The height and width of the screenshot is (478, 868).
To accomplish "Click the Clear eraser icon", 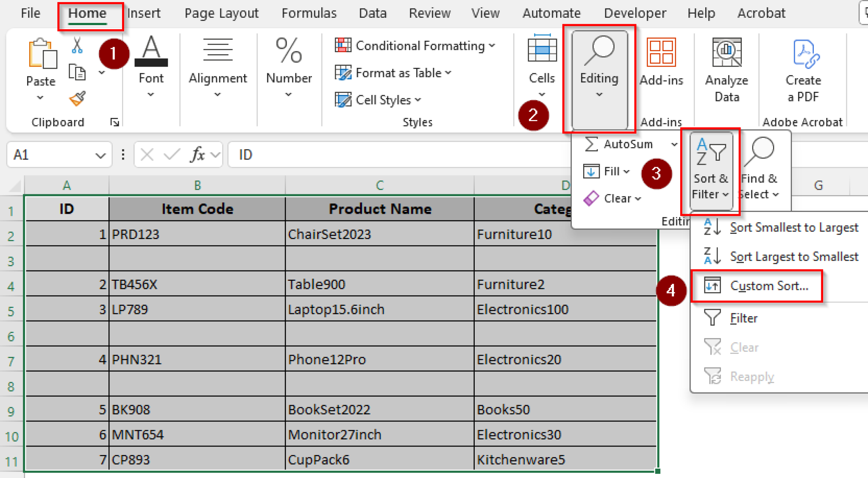I will 592,198.
